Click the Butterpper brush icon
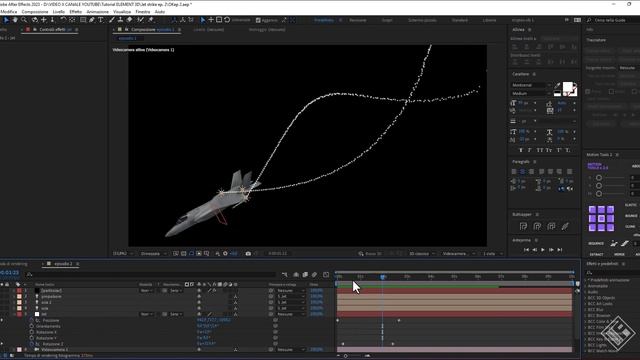 tap(565, 226)
